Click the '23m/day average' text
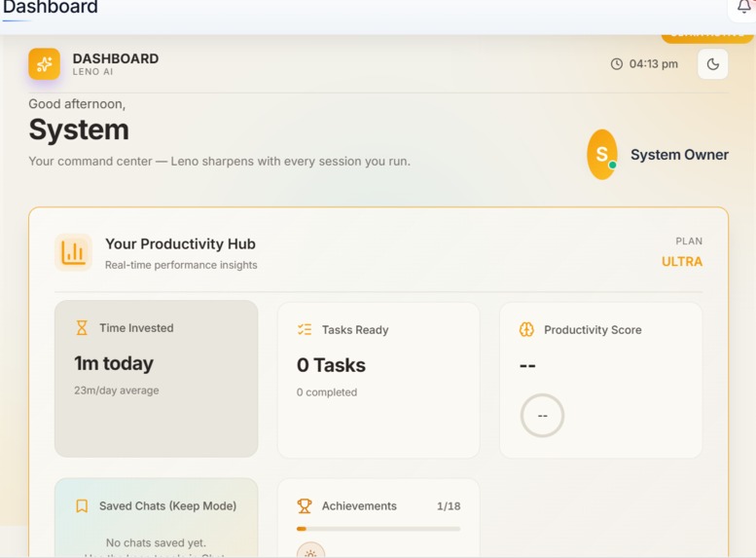Screen dimensions: 756x558 [x=116, y=391]
